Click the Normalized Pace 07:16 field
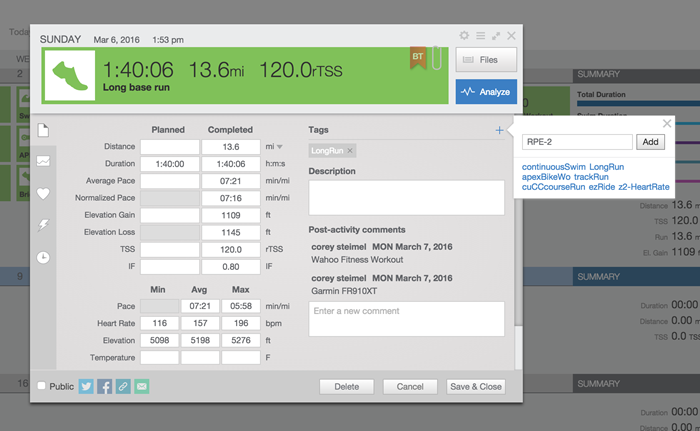Screen dimensions: 700x431 point(231,198)
